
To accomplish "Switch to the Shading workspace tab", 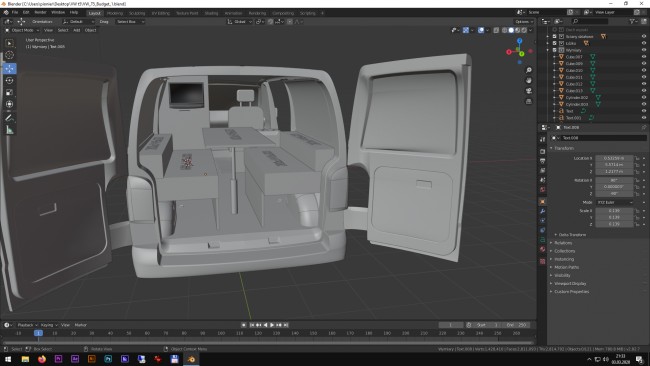I will [x=211, y=13].
